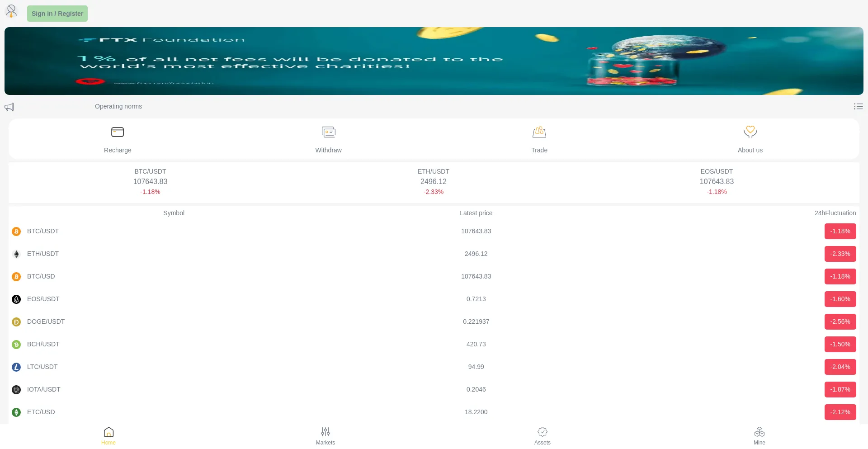
Task: Click the EOS coin icon in list
Action: tap(16, 299)
